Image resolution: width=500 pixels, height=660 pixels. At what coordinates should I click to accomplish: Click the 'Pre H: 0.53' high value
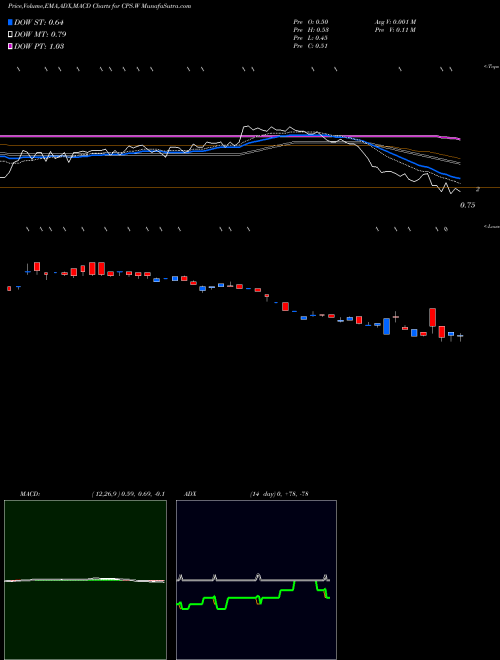[x=311, y=30]
